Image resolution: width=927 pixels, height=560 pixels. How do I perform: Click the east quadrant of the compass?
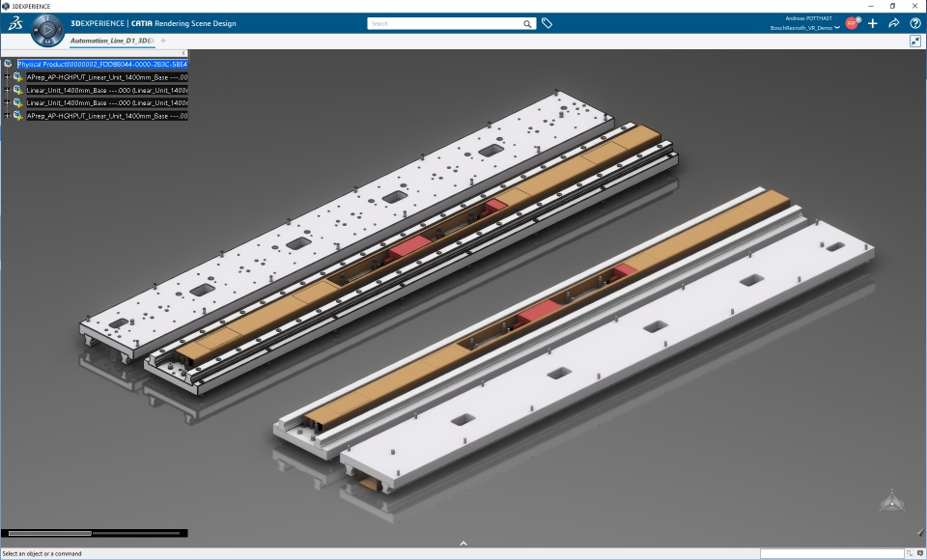(x=60, y=30)
